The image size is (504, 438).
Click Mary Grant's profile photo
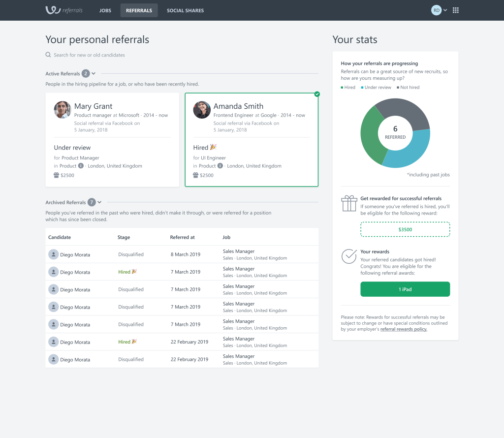pos(63,110)
